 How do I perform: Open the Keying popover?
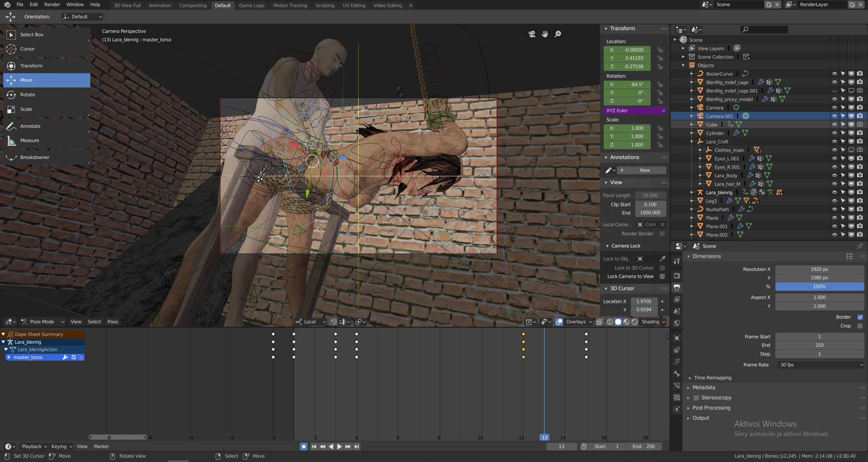coord(62,446)
